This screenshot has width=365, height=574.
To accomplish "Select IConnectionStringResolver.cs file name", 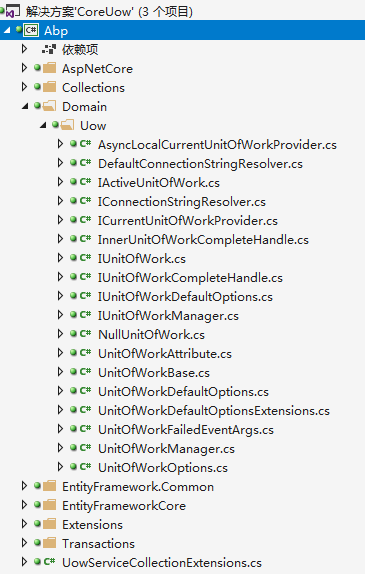I will coord(182,202).
